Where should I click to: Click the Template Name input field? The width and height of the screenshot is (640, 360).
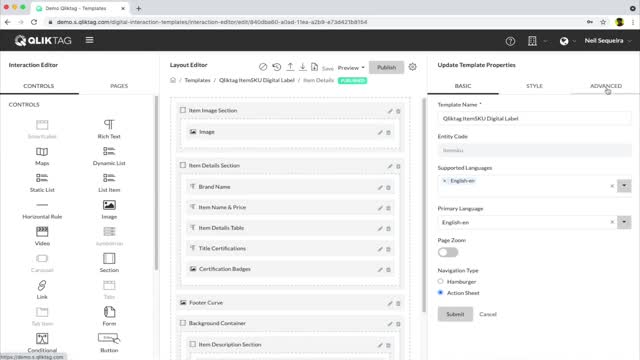pos(534,118)
